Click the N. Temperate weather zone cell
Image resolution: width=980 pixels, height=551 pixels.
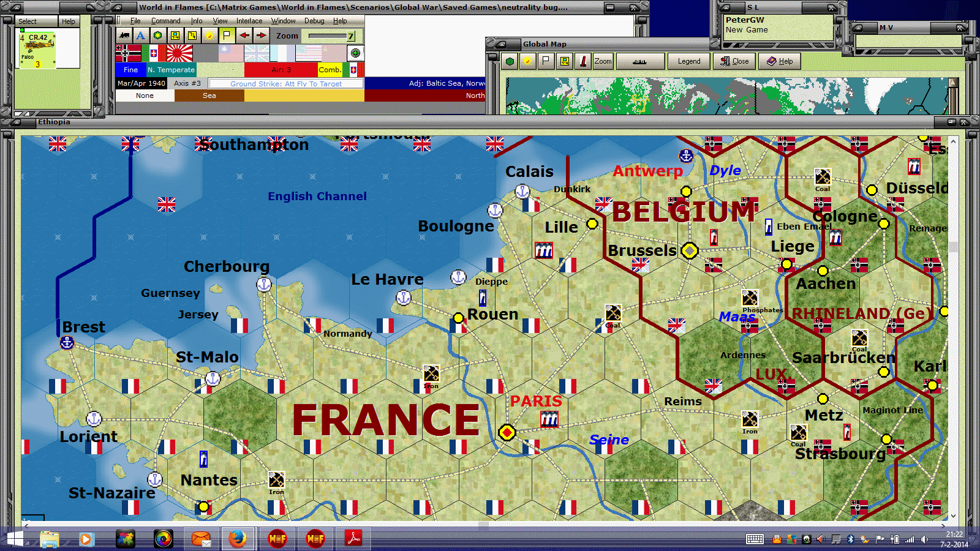tap(171, 70)
